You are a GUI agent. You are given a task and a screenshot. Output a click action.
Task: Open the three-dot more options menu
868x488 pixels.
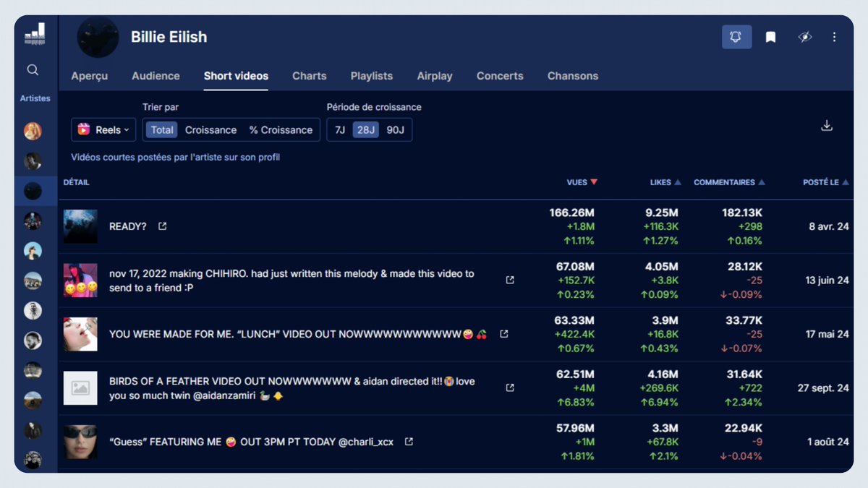pyautogui.click(x=834, y=37)
